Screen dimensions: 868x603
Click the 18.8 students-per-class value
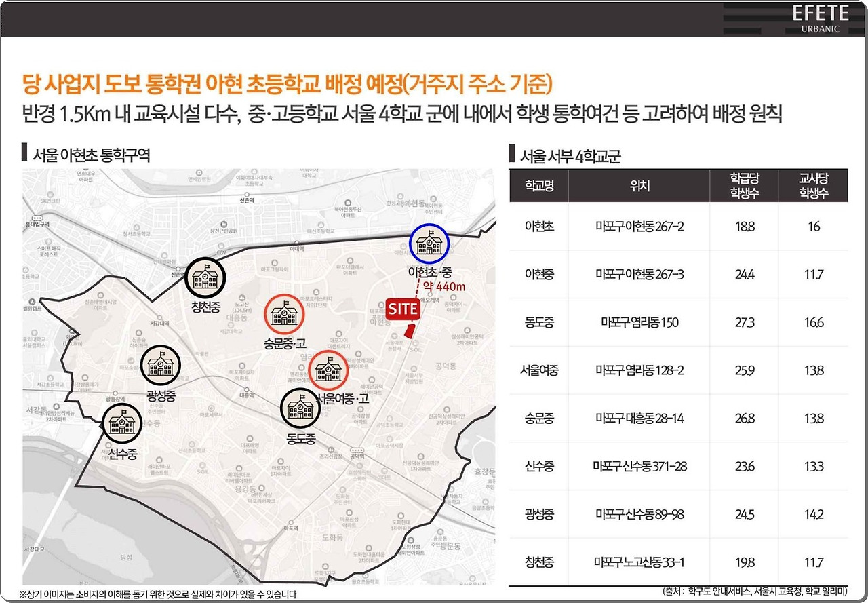point(745,227)
